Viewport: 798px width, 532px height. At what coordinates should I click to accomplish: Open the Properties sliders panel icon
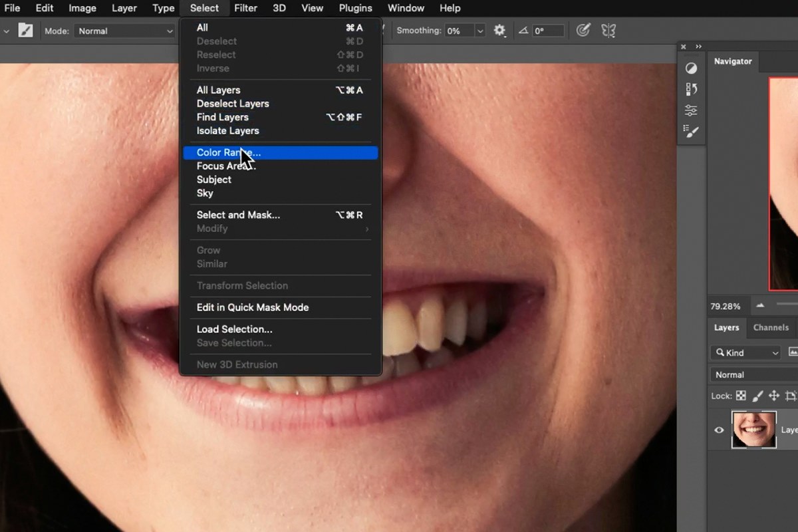tap(692, 110)
